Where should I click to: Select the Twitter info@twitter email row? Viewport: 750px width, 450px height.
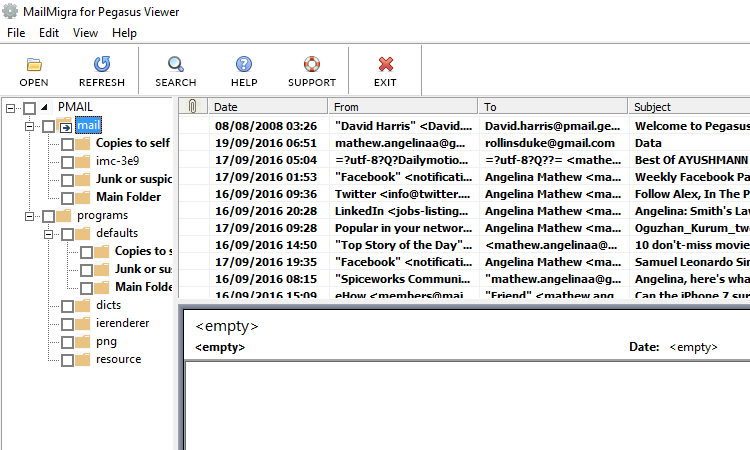[x=464, y=194]
